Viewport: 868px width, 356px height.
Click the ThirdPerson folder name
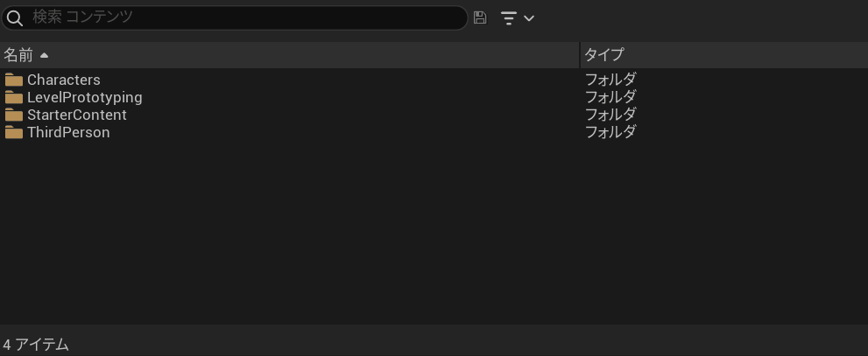(x=68, y=133)
